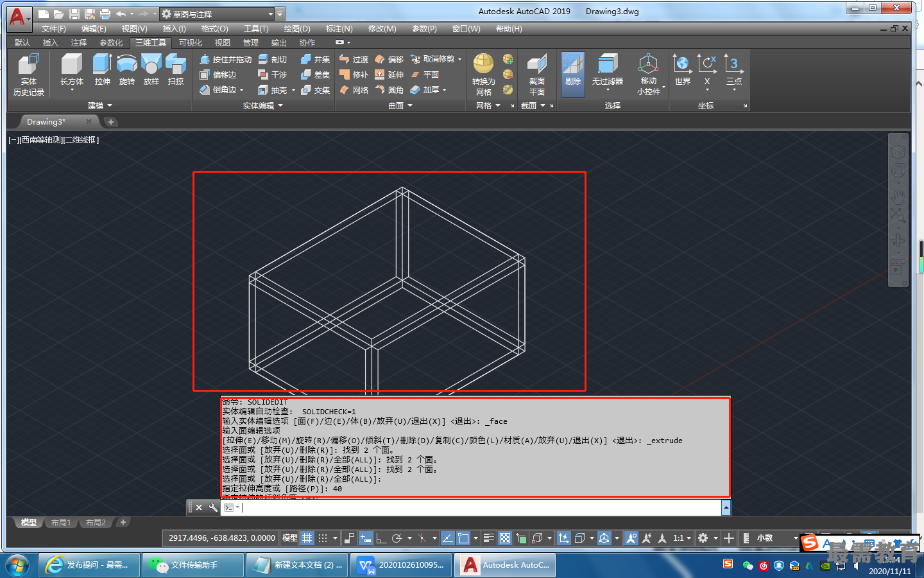Click the 圆角 surface fillet tool

click(389, 90)
